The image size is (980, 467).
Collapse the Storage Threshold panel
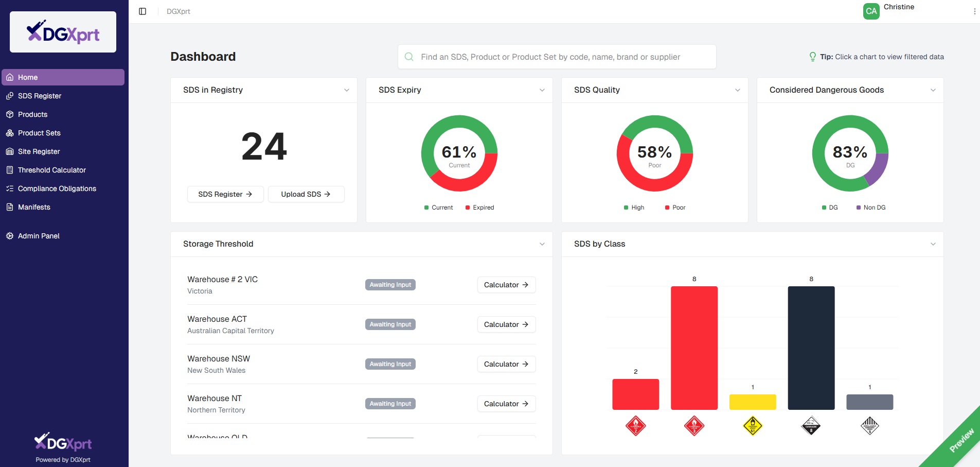click(x=542, y=244)
